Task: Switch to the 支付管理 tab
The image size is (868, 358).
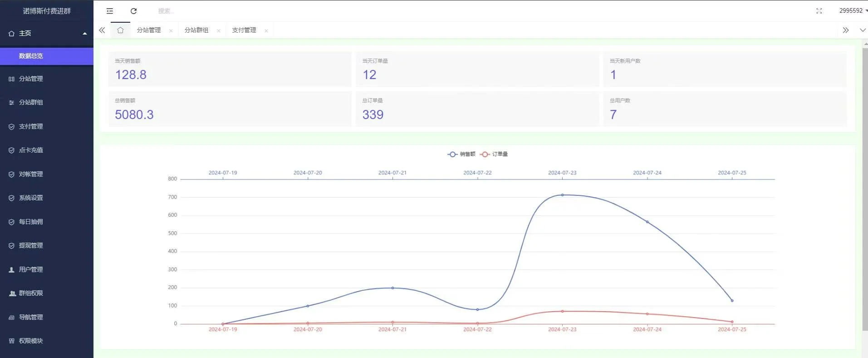Action: (244, 30)
